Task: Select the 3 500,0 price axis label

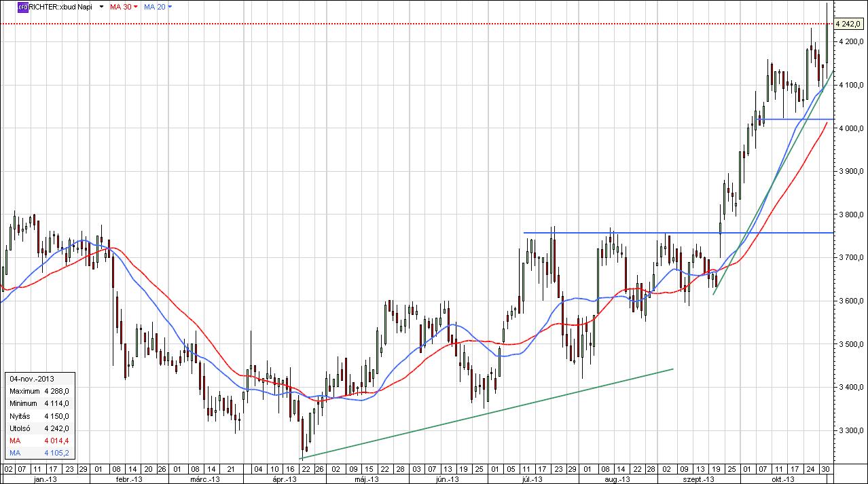Action: (x=851, y=344)
